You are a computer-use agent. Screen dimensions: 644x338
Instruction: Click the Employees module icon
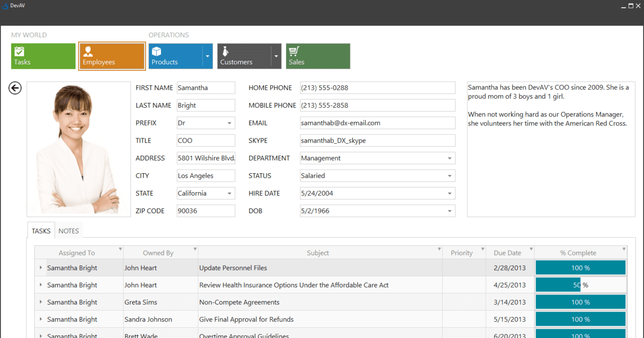(88, 52)
